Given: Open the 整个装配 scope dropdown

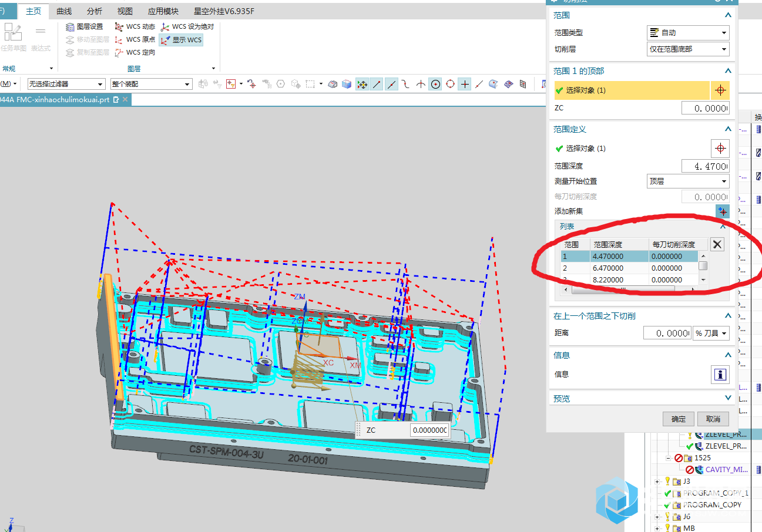Looking at the screenshot, I should point(151,84).
